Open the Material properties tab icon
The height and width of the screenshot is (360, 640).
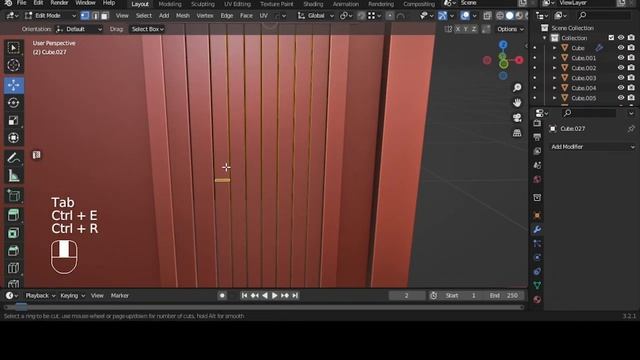tap(537, 300)
